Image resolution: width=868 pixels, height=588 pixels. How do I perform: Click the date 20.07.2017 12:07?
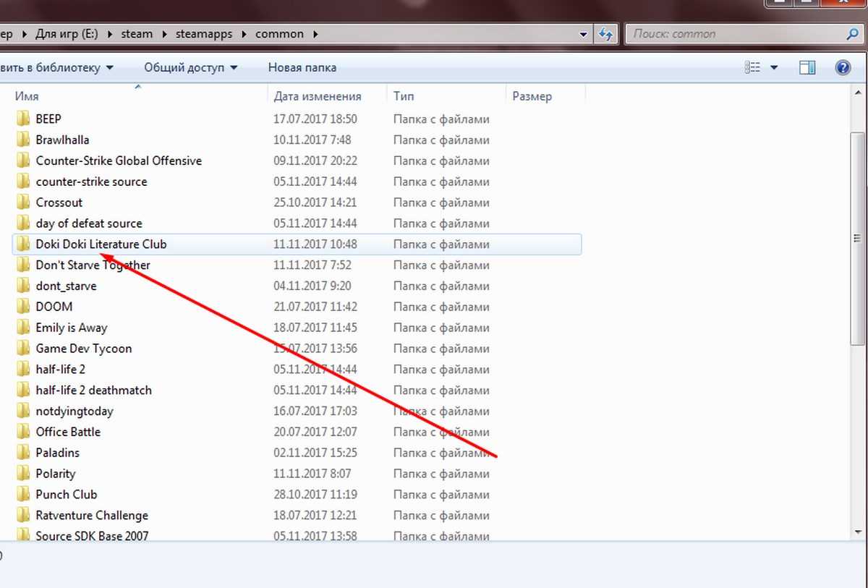click(x=315, y=432)
